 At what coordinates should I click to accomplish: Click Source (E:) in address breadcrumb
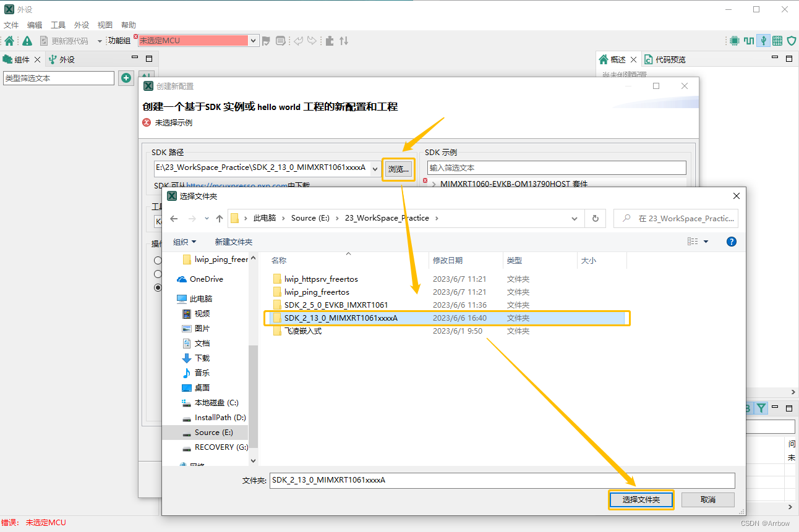pos(311,218)
